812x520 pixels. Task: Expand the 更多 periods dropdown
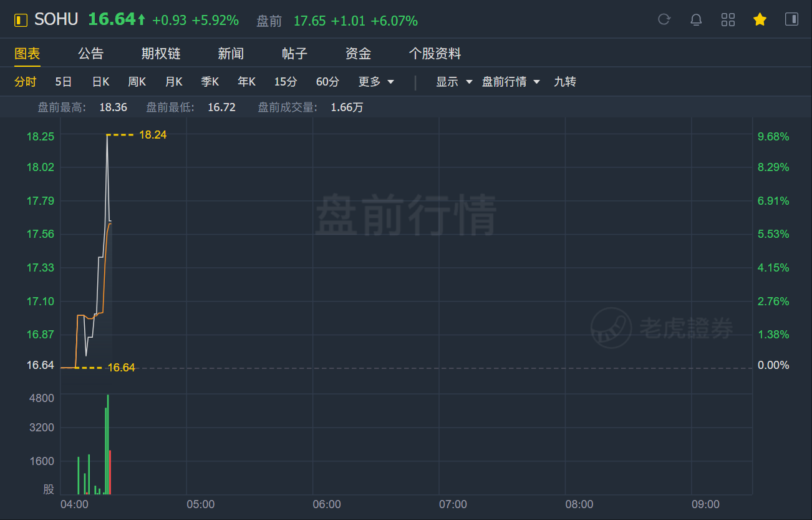376,82
